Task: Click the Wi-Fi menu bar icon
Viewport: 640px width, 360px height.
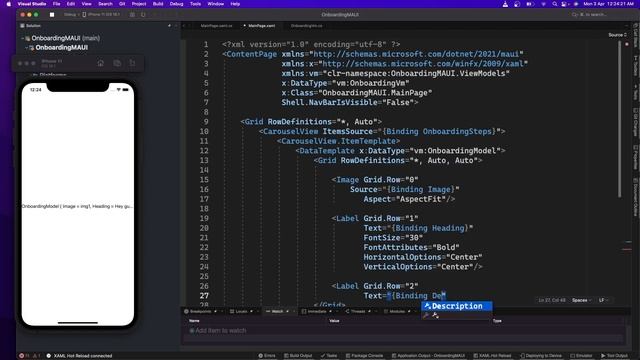Action: (543, 4)
